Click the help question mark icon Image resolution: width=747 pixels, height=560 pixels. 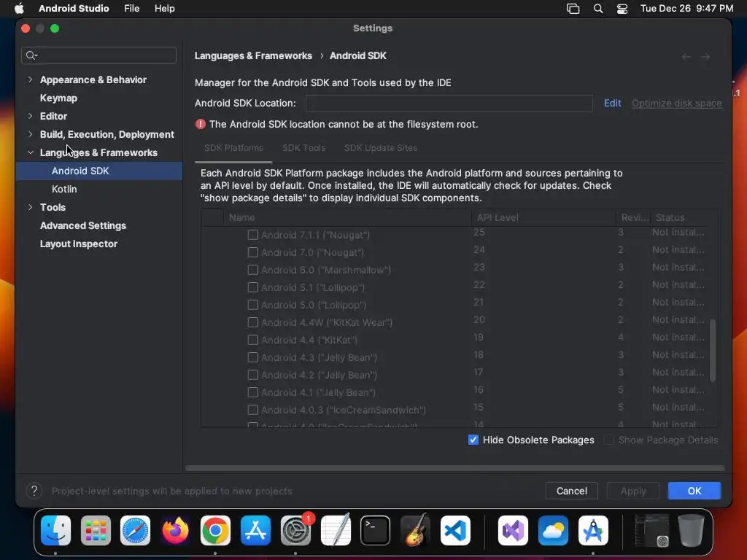(34, 491)
